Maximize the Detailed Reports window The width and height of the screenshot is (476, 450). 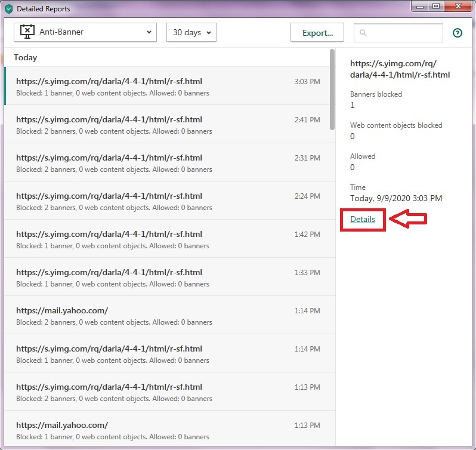[x=436, y=6]
